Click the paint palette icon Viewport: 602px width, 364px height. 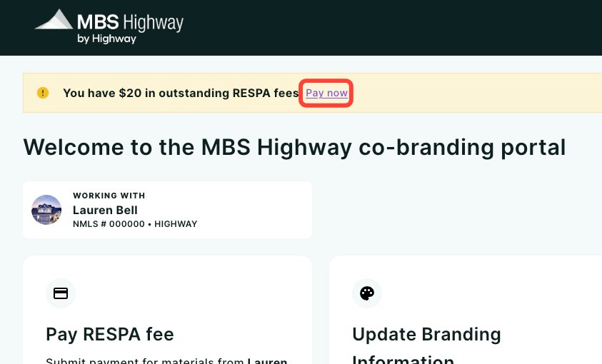click(x=367, y=293)
